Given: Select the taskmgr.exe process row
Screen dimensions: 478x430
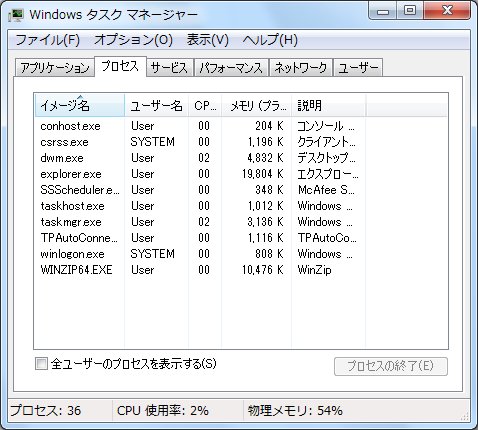Looking at the screenshot, I should tap(241, 222).
